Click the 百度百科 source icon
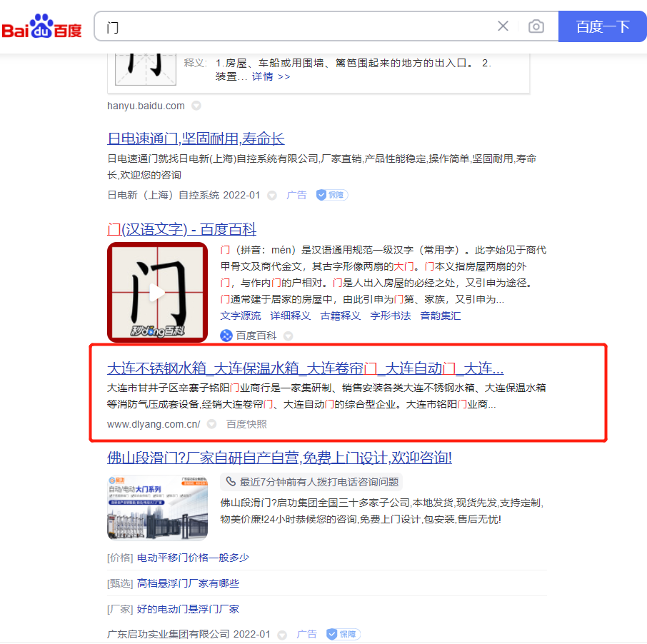647x644 pixels. [226, 336]
